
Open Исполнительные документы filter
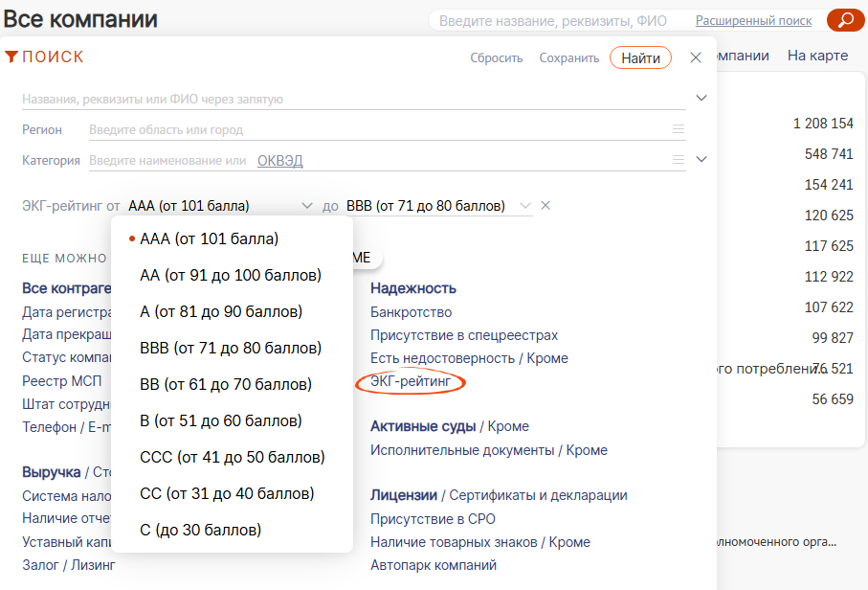(462, 450)
